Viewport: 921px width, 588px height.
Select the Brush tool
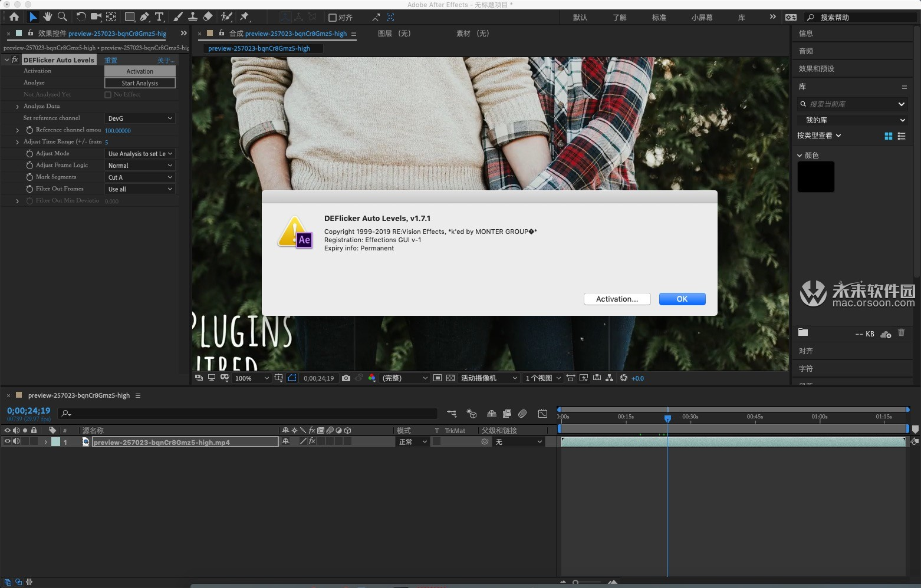[178, 17]
